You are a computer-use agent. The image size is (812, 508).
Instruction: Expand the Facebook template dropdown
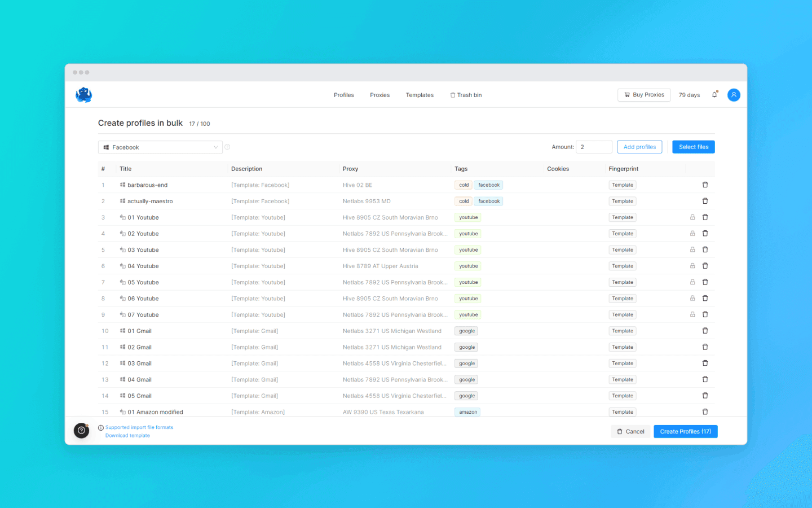(160, 147)
